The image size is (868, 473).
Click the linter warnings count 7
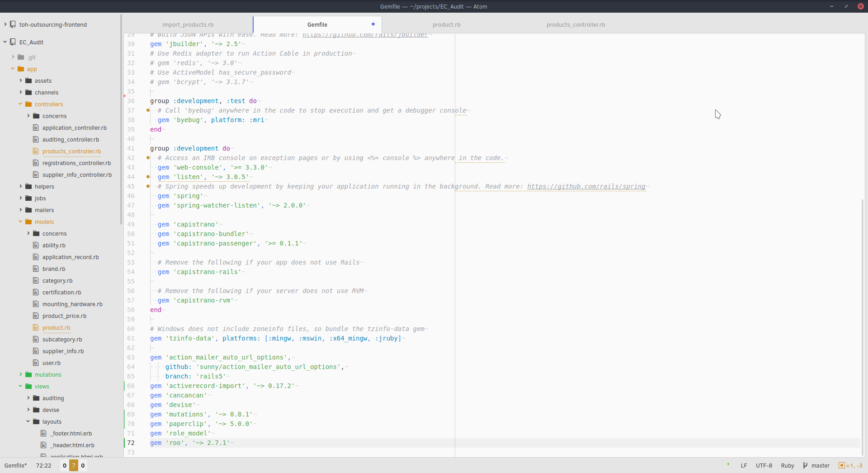pos(74,465)
